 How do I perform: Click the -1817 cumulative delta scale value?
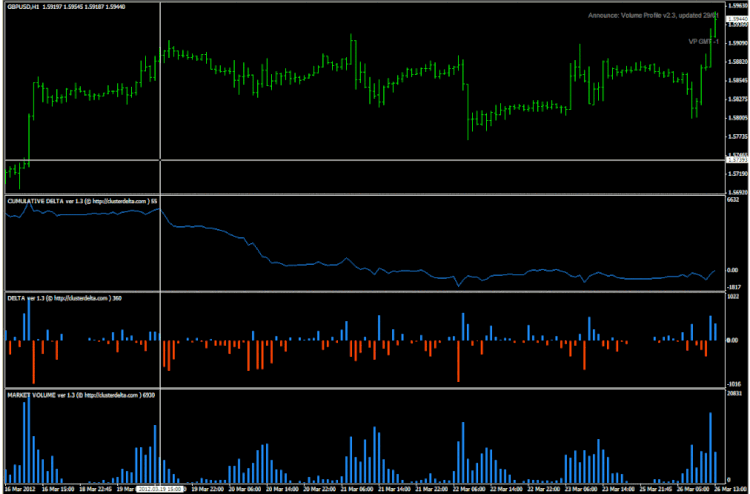[733, 287]
